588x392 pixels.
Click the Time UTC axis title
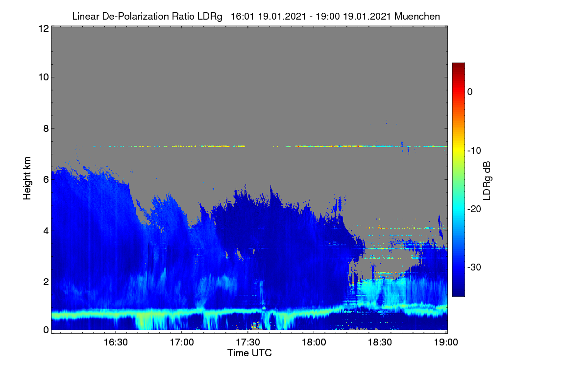coord(249,353)
